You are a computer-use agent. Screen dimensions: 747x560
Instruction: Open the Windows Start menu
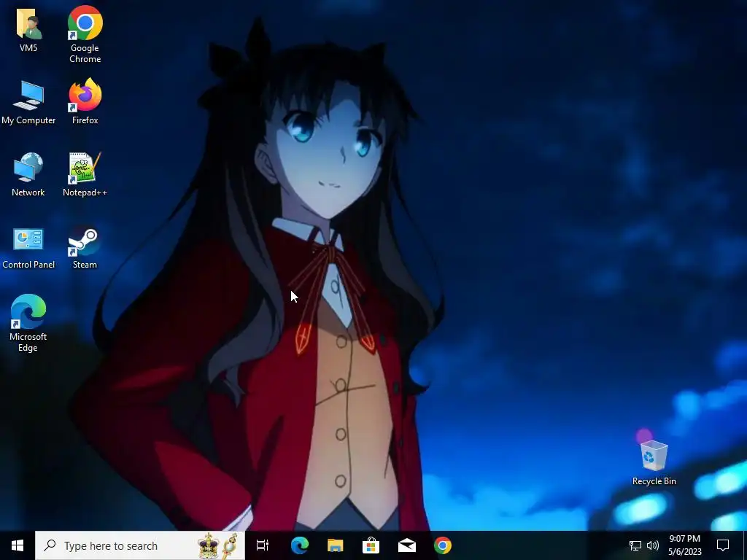pos(18,545)
